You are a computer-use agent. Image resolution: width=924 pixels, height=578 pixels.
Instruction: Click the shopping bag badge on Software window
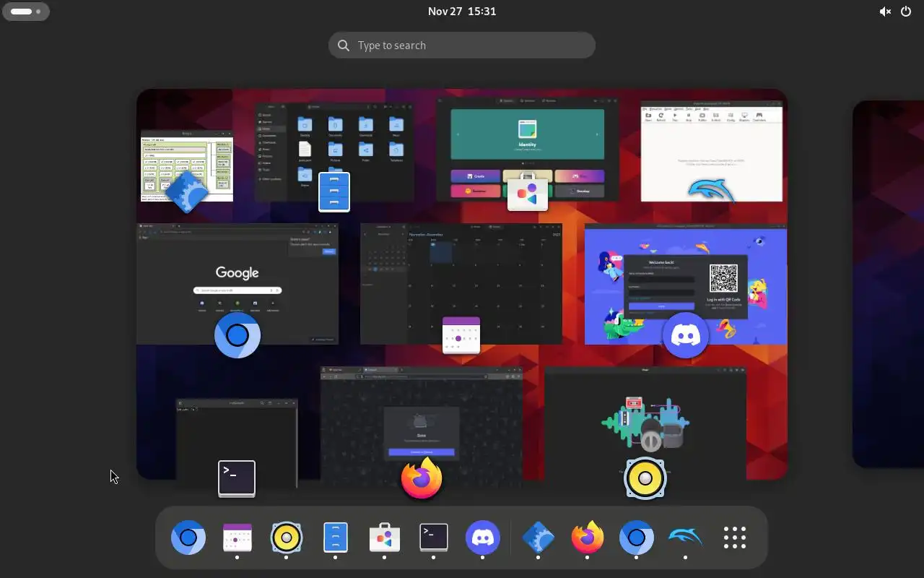[x=528, y=191]
